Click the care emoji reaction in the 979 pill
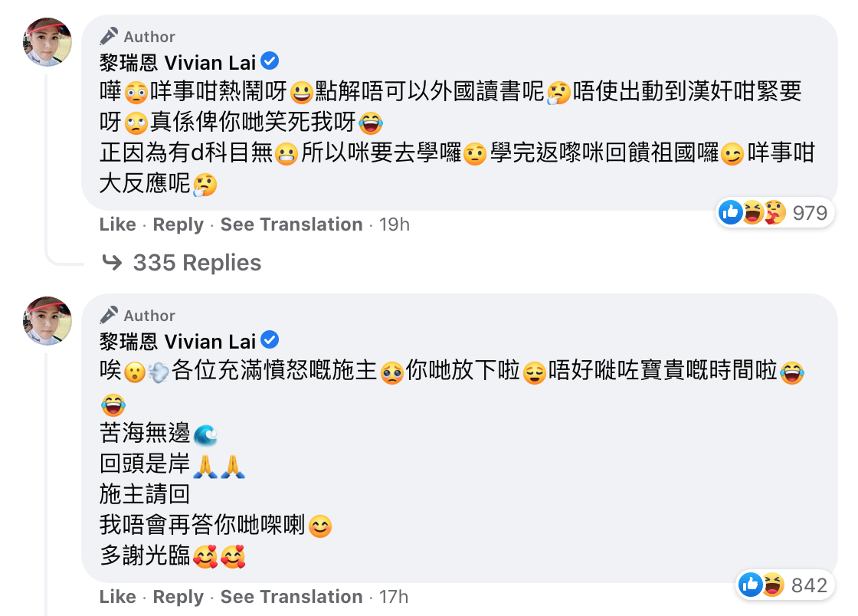858x616 pixels. pyautogui.click(x=772, y=212)
